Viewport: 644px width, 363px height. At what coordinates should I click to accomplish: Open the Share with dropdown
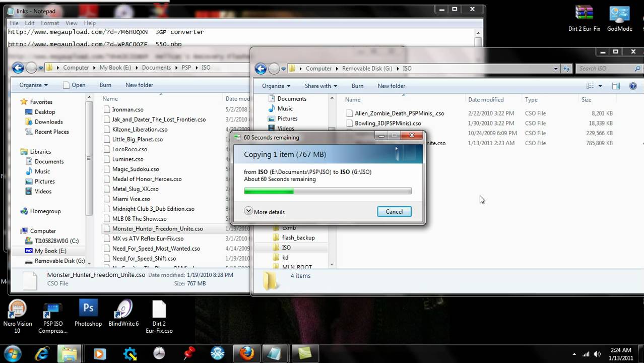(x=321, y=86)
